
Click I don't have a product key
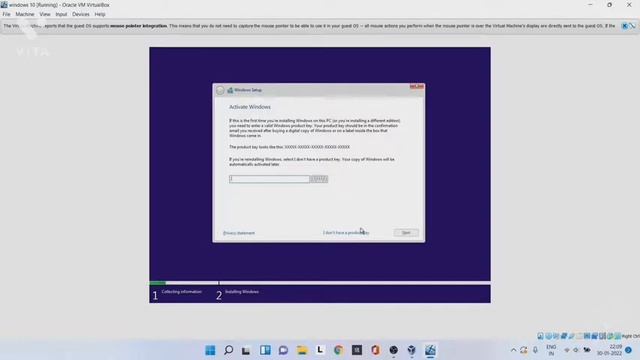coord(346,233)
